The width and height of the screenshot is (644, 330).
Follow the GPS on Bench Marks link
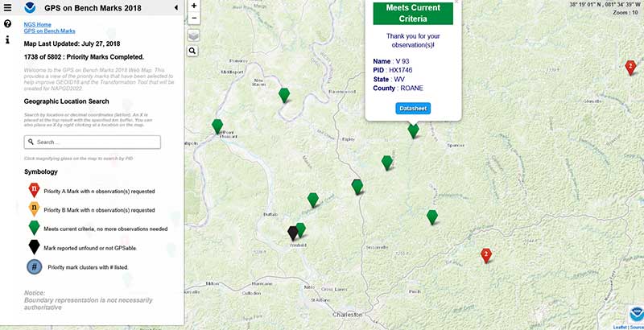pos(51,31)
